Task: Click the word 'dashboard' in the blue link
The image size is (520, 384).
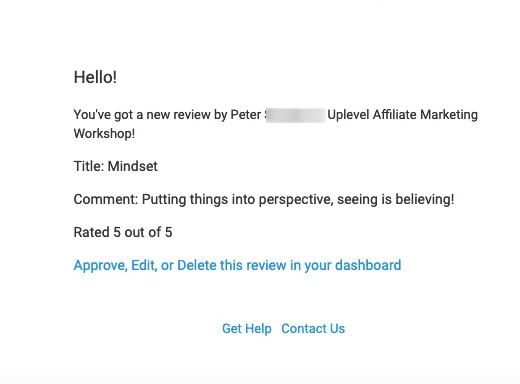Action: (368, 265)
